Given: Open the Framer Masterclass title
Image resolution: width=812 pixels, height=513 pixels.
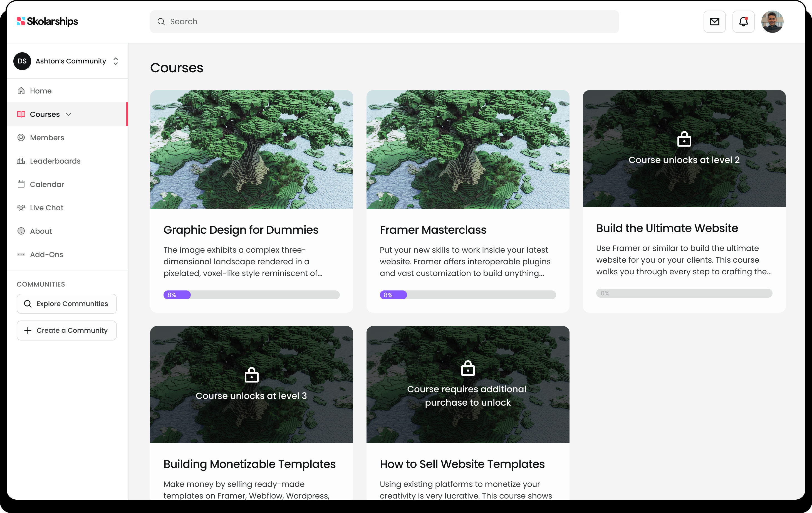Looking at the screenshot, I should point(433,230).
